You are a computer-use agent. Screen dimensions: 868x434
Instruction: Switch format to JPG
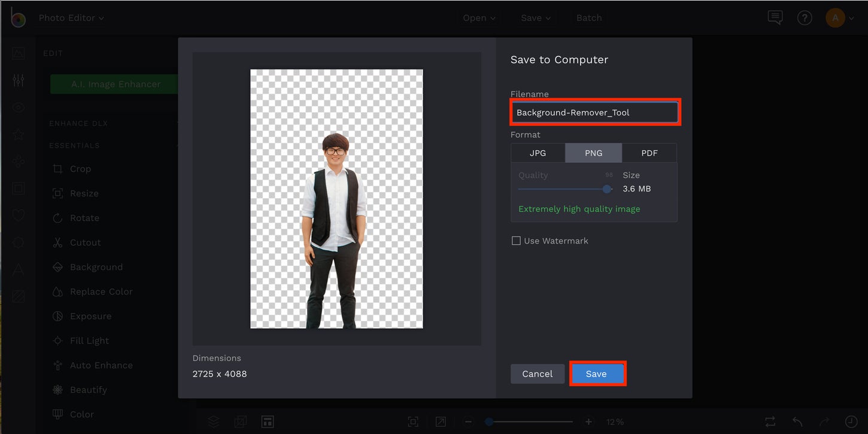point(538,153)
